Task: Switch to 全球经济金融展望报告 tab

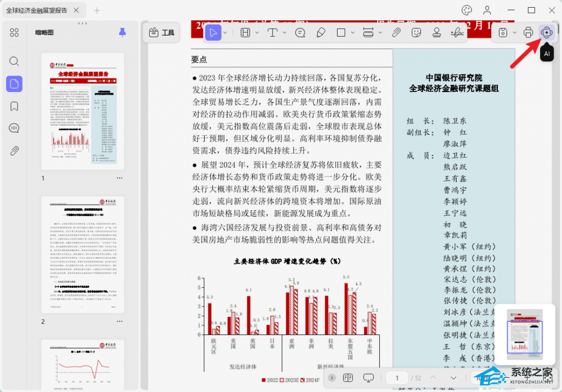Action: pos(37,10)
